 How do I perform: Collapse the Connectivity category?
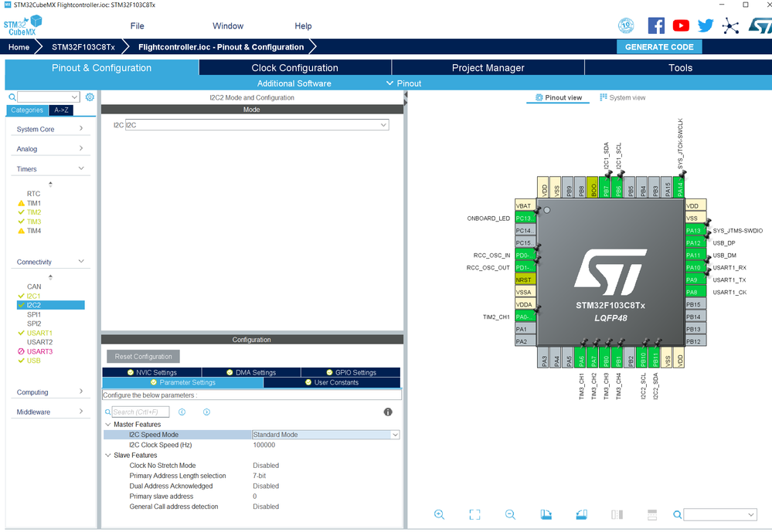[x=49, y=262]
